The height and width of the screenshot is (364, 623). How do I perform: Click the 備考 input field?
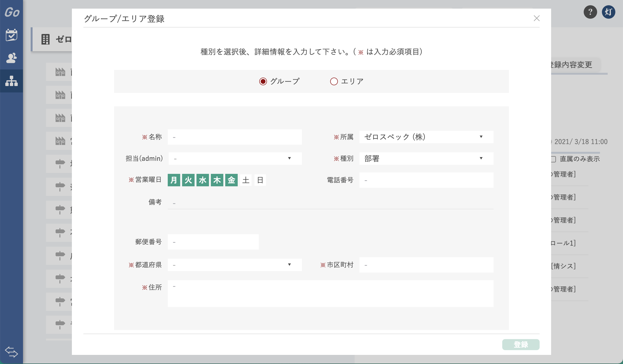[x=330, y=203]
